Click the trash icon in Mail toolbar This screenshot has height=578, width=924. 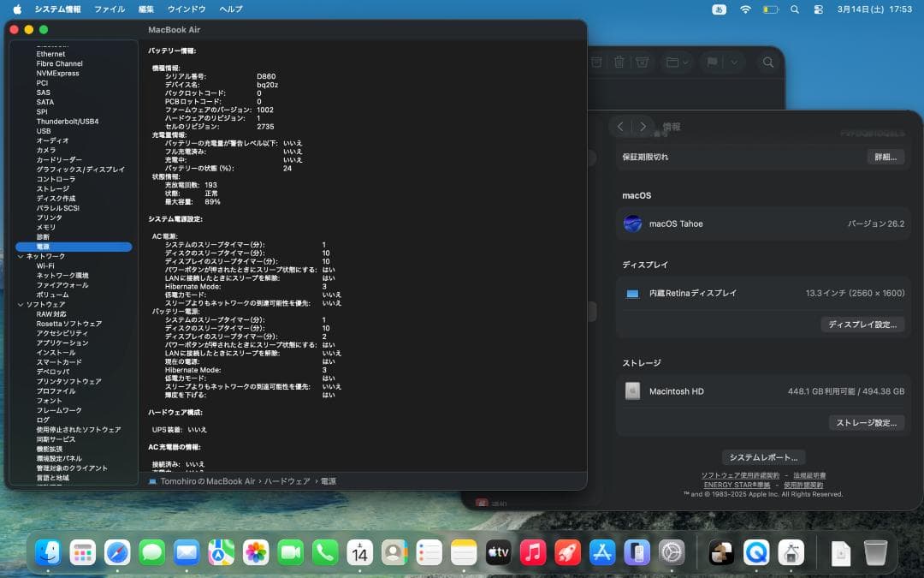point(619,62)
